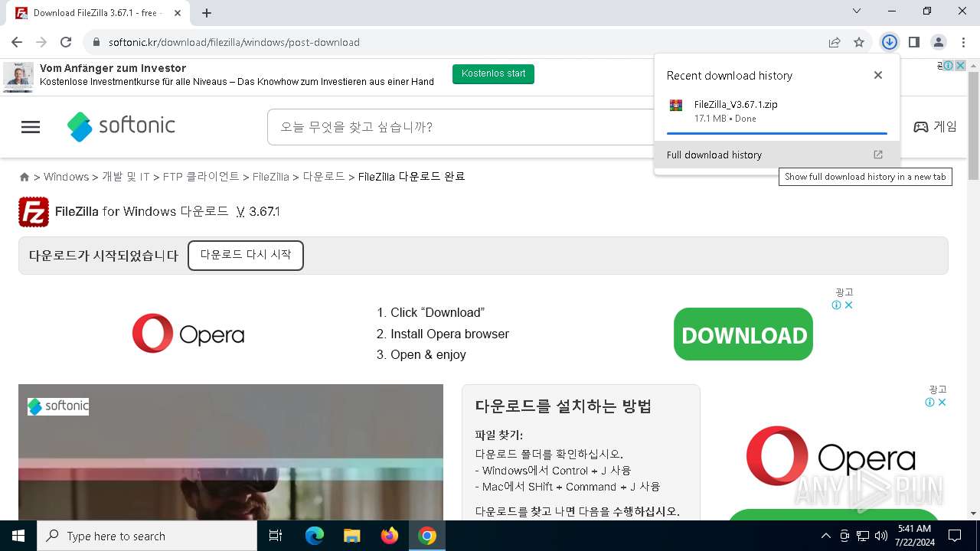Click the green DOWNLOAD button in the Opera ad

(743, 334)
